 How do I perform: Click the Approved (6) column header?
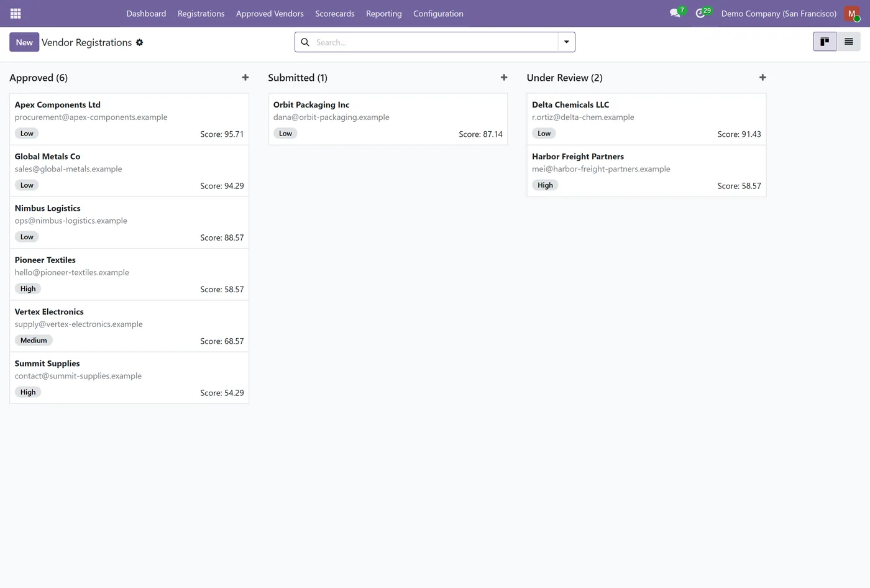(39, 78)
